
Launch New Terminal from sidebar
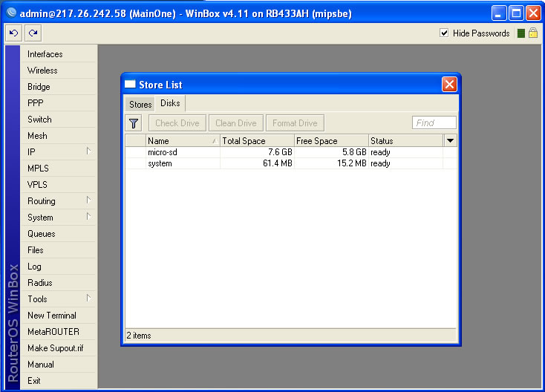58,316
